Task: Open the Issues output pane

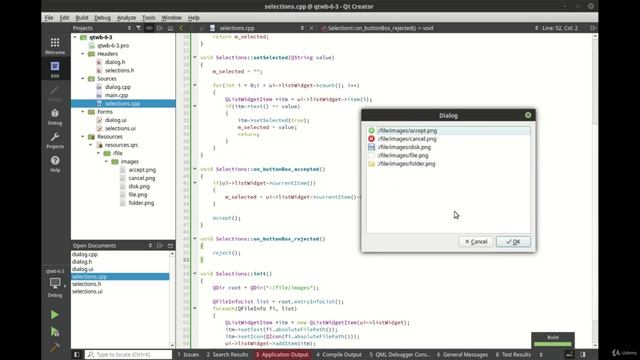Action: click(188, 354)
